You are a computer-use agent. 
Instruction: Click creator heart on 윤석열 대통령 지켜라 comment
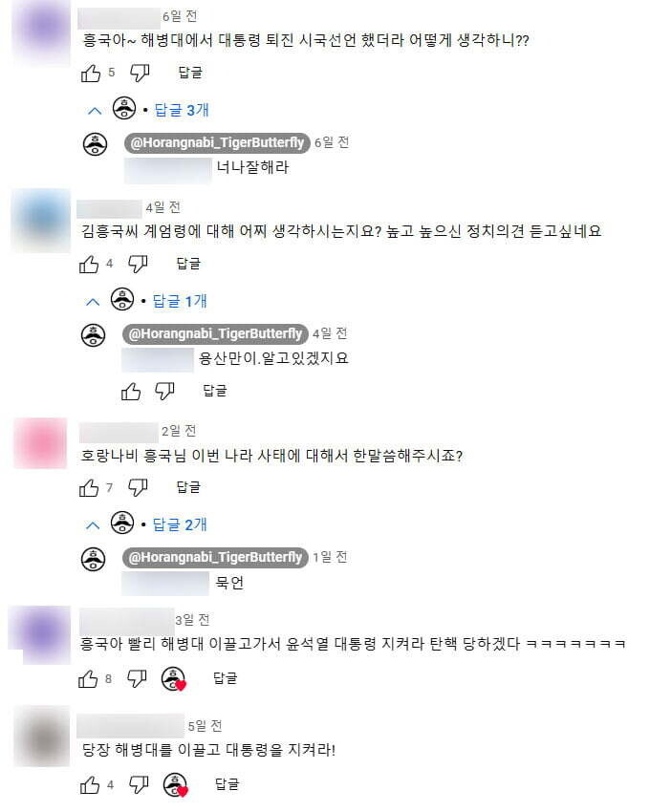174,679
